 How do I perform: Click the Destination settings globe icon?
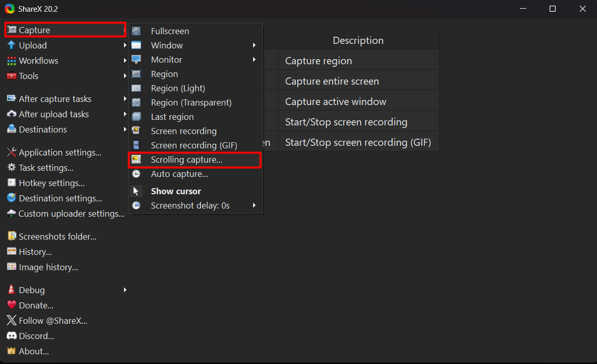(11, 198)
